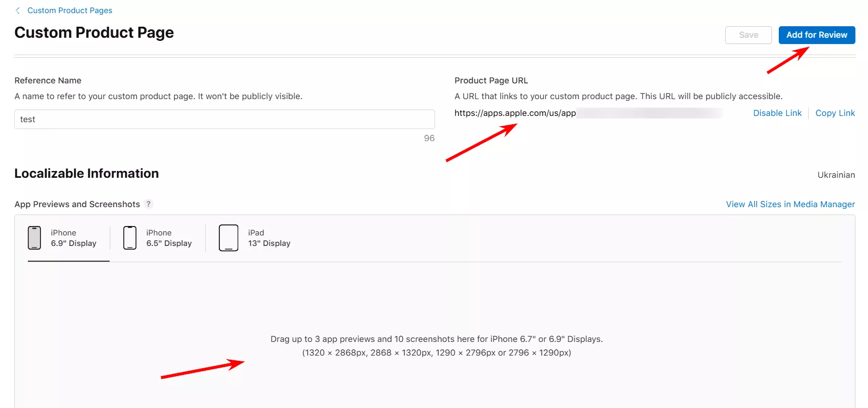Image resolution: width=868 pixels, height=408 pixels.
Task: Click the back chevron beside Custom Product Pages
Action: (x=18, y=10)
